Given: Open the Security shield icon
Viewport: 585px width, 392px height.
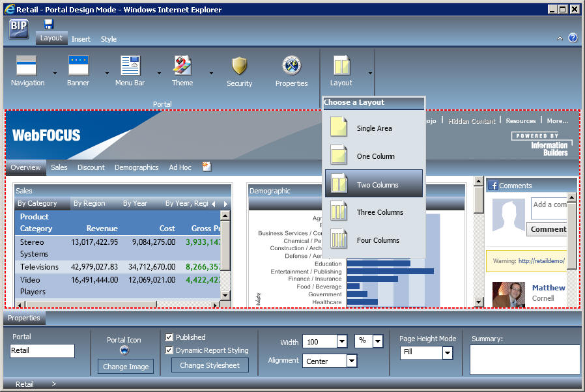Looking at the screenshot, I should [x=239, y=66].
